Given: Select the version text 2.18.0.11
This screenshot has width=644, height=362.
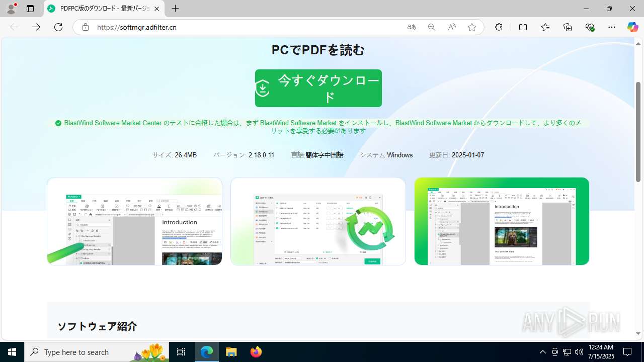Looking at the screenshot, I should (261, 155).
